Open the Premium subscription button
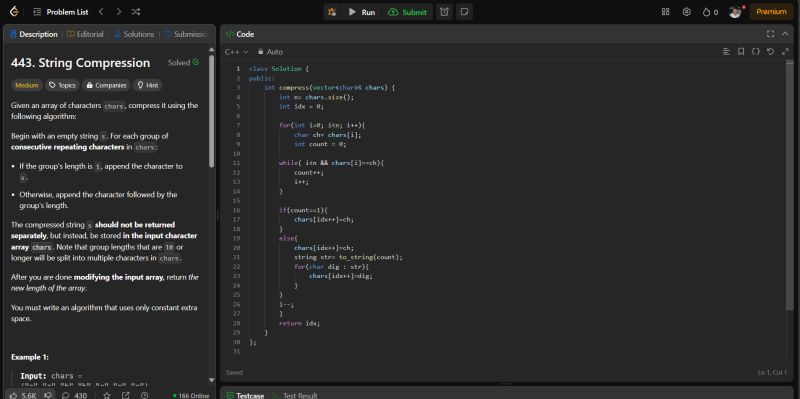The height and width of the screenshot is (399, 800). tap(771, 12)
